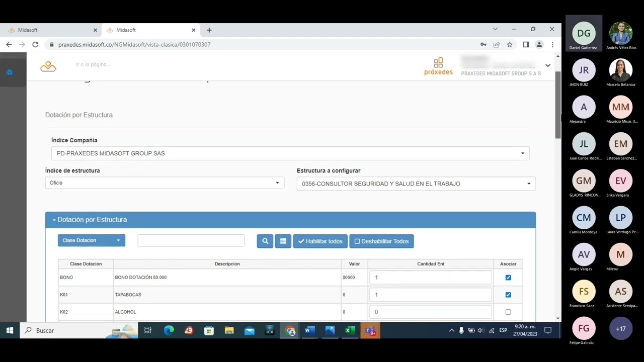Click the search text field next to Clase Dotacion
Viewport: 644px width, 362px height.
pyautogui.click(x=191, y=240)
